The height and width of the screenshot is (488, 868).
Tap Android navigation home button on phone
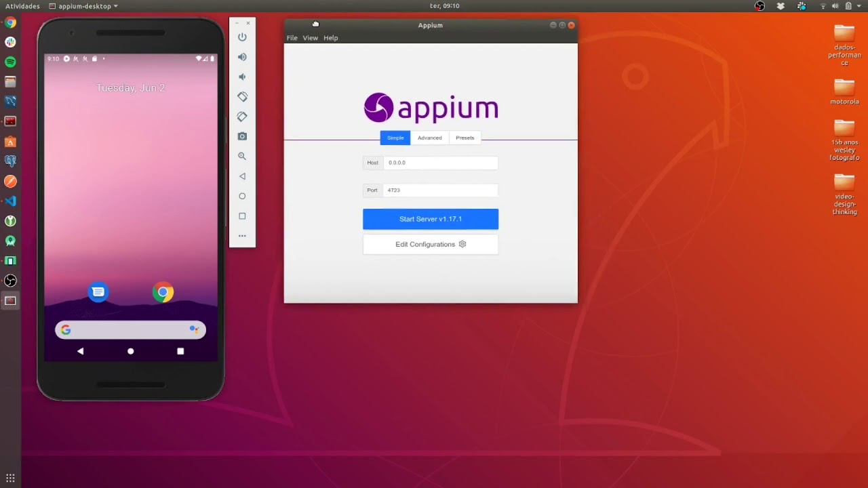pos(131,351)
